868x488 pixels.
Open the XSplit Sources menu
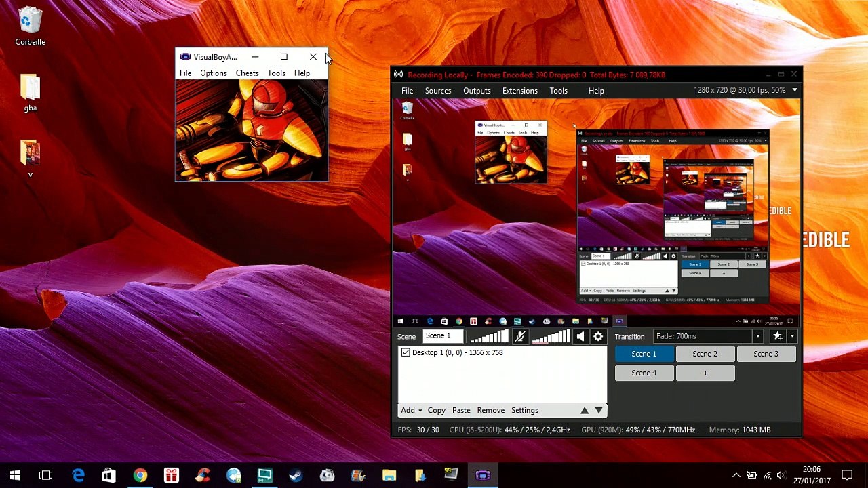click(438, 91)
